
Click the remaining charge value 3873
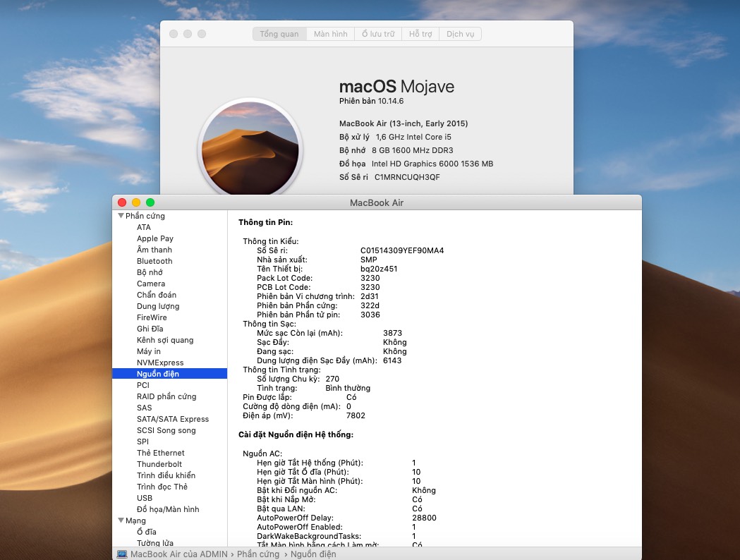tap(393, 333)
